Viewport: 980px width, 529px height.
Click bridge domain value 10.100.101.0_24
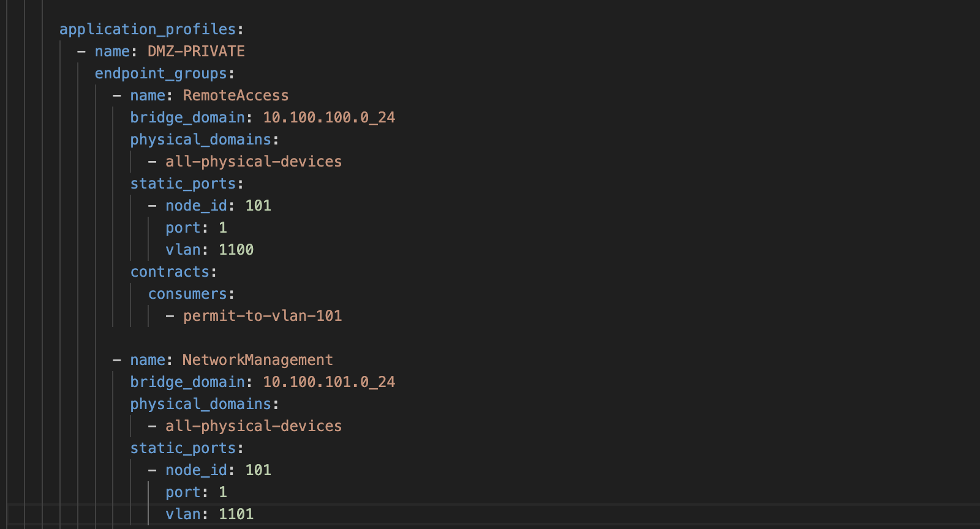pos(329,382)
